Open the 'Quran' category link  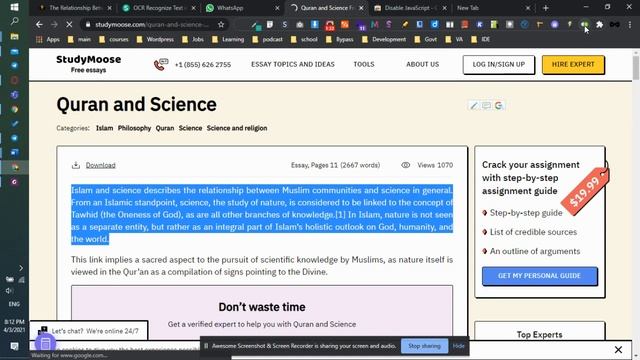click(164, 128)
